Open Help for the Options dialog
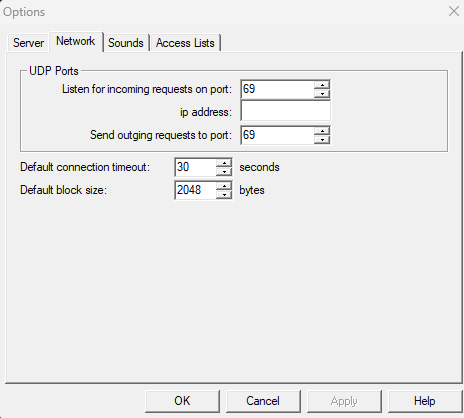This screenshot has width=464, height=418. [425, 401]
